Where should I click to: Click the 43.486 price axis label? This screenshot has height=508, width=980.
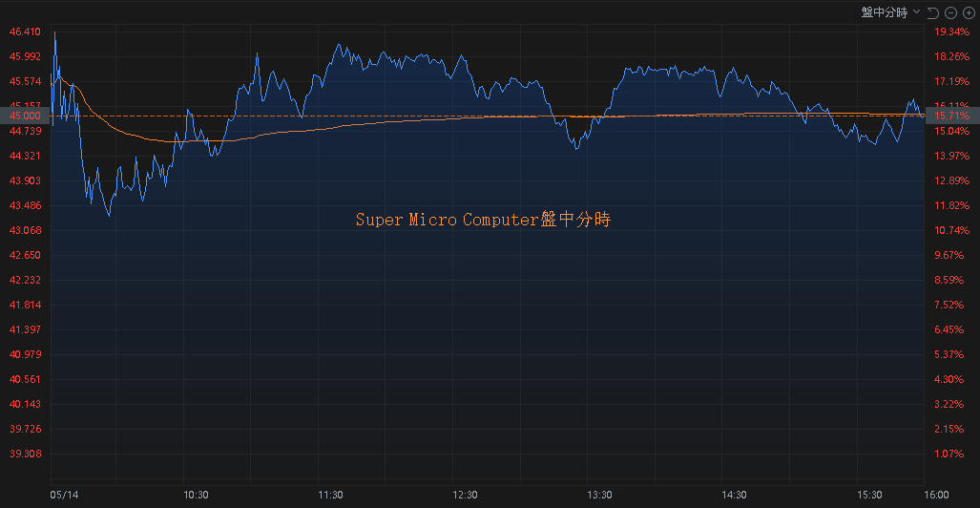pos(25,205)
